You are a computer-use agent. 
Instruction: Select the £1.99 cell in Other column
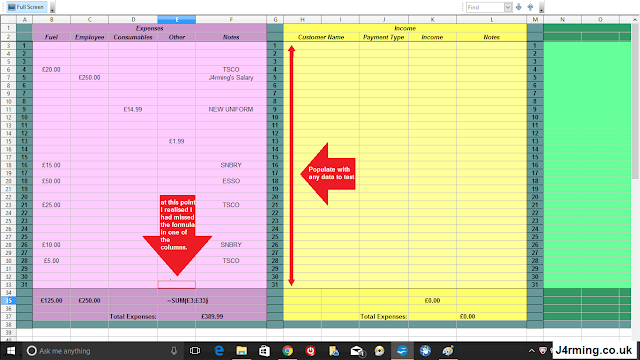click(176, 141)
